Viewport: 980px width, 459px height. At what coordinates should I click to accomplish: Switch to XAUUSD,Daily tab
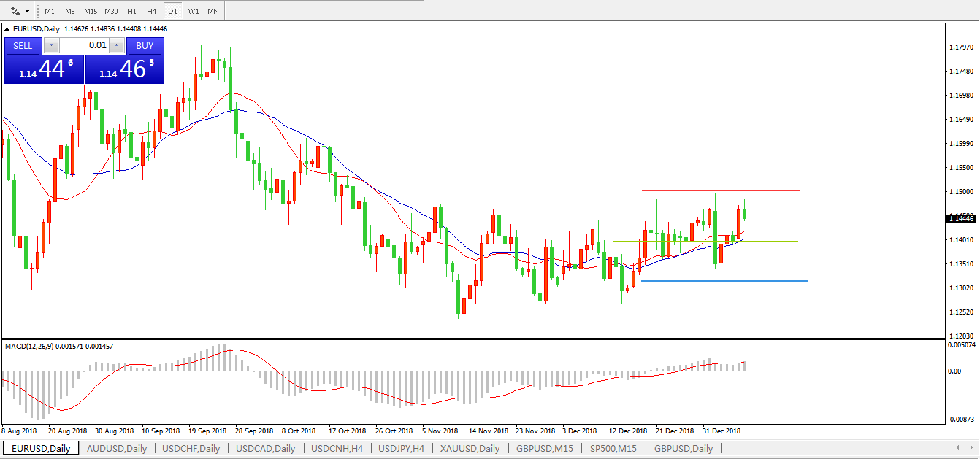click(x=470, y=448)
